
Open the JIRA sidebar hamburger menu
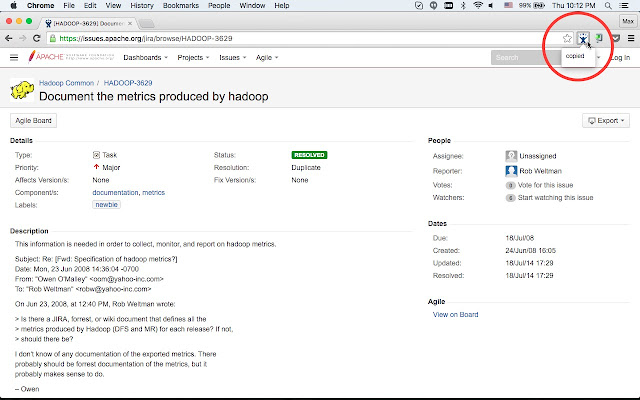pyautogui.click(x=14, y=58)
